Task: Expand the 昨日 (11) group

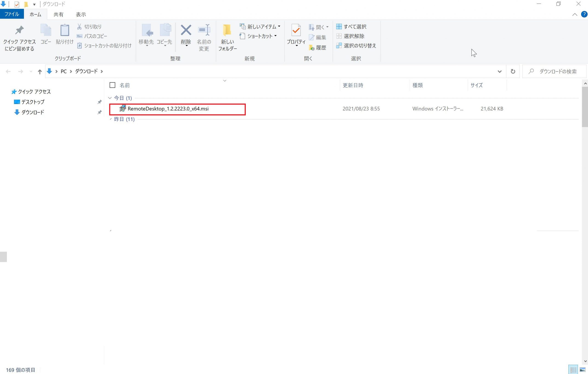Action: [111, 119]
